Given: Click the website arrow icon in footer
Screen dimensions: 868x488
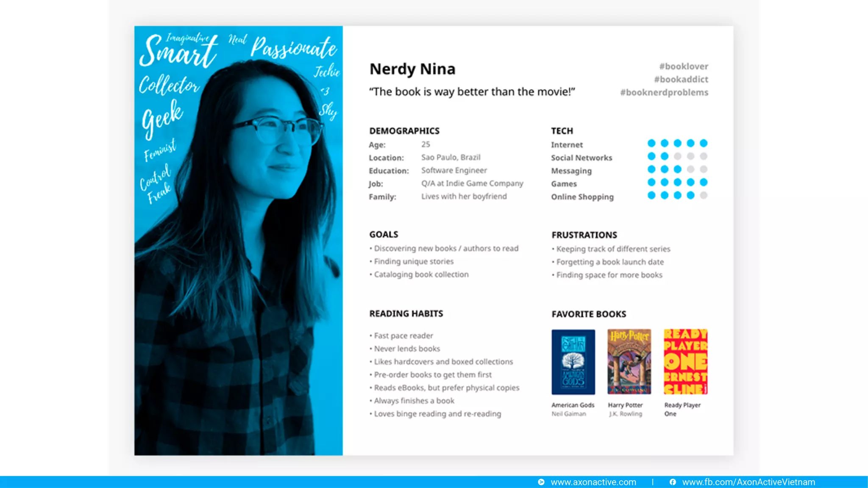Looking at the screenshot, I should click(x=541, y=482).
